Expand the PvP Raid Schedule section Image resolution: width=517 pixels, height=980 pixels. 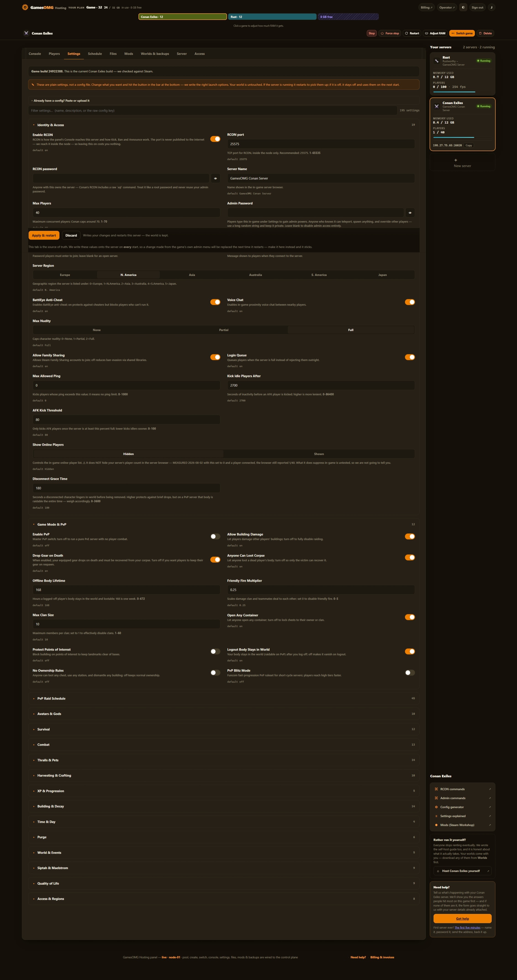[x=224, y=698]
